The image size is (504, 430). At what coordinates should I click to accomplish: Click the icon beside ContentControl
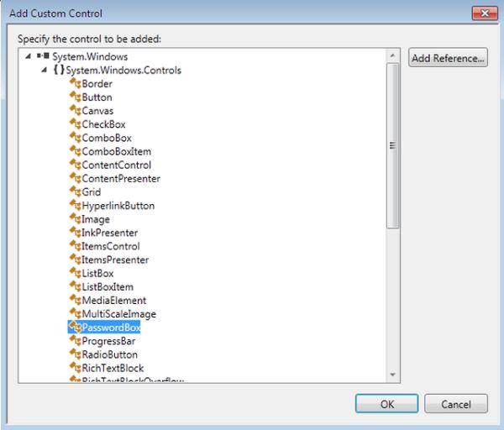coord(76,165)
